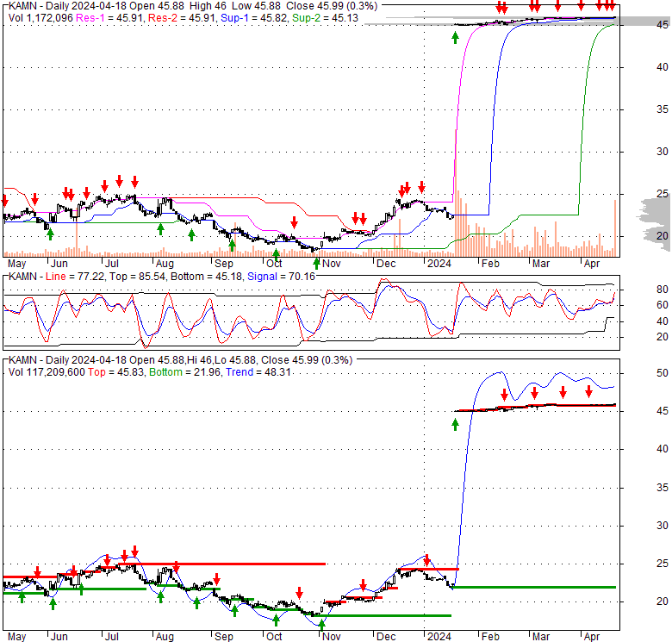Select 'Top = 45.83' in the lower chart legend
The height and width of the screenshot is (642, 672).
click(x=116, y=372)
